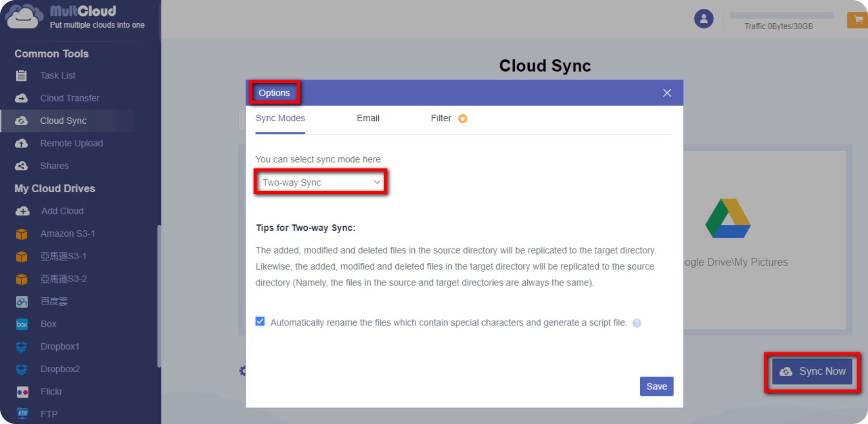868x424 pixels.
Task: Click the Task List clipboard icon
Action: click(x=21, y=75)
